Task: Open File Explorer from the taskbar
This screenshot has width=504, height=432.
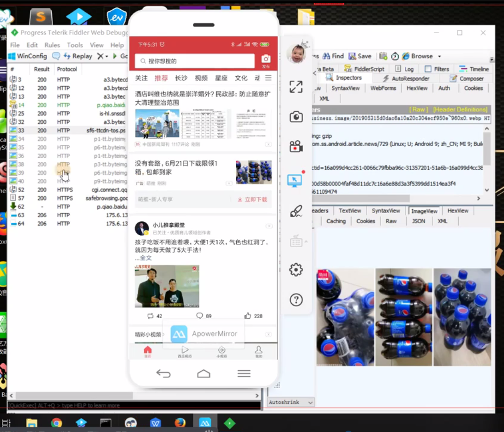Action: (32, 423)
